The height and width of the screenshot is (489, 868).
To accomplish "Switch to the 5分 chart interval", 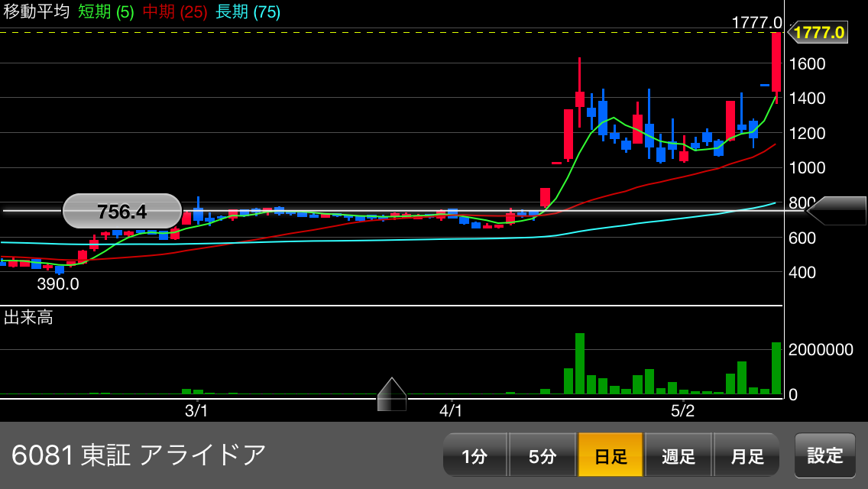I will point(542,456).
